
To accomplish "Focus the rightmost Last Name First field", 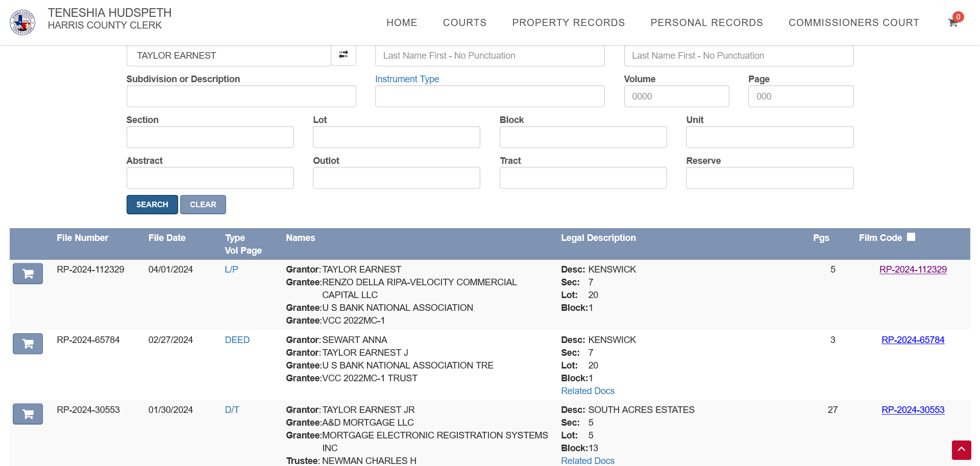I will coord(739,56).
